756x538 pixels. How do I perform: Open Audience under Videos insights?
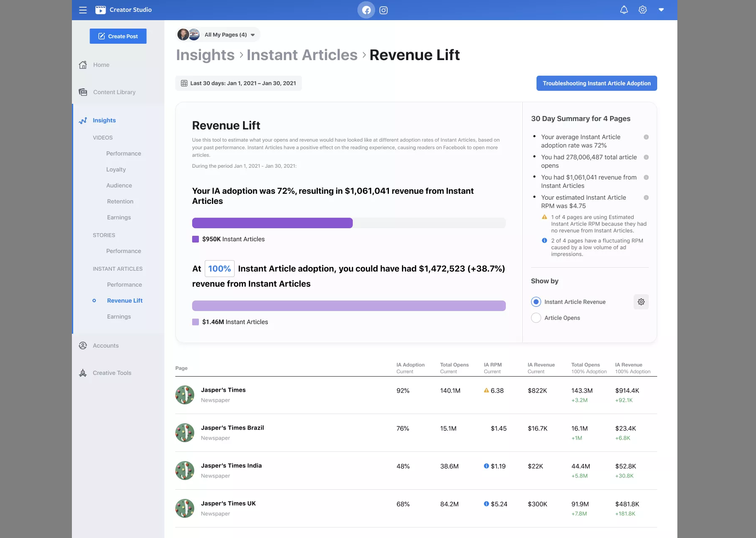119,185
